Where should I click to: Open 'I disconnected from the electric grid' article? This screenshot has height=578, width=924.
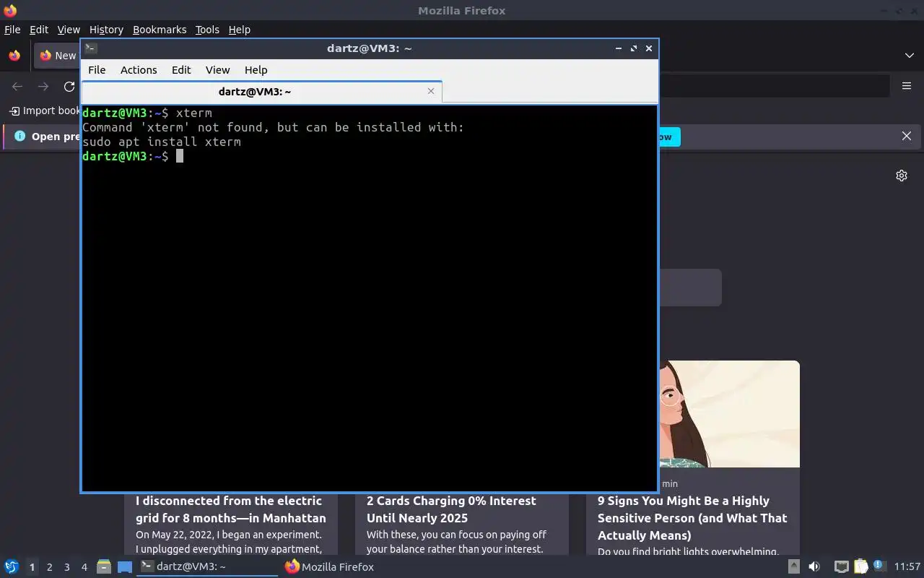click(231, 509)
